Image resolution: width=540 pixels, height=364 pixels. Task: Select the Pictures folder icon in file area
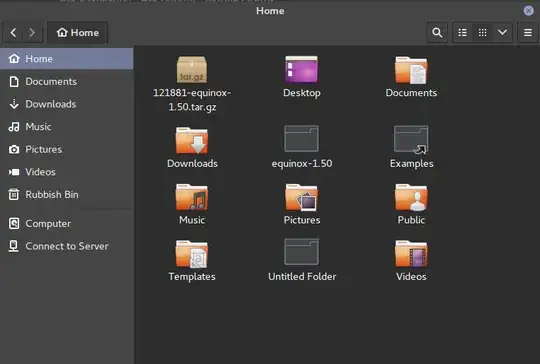point(301,197)
